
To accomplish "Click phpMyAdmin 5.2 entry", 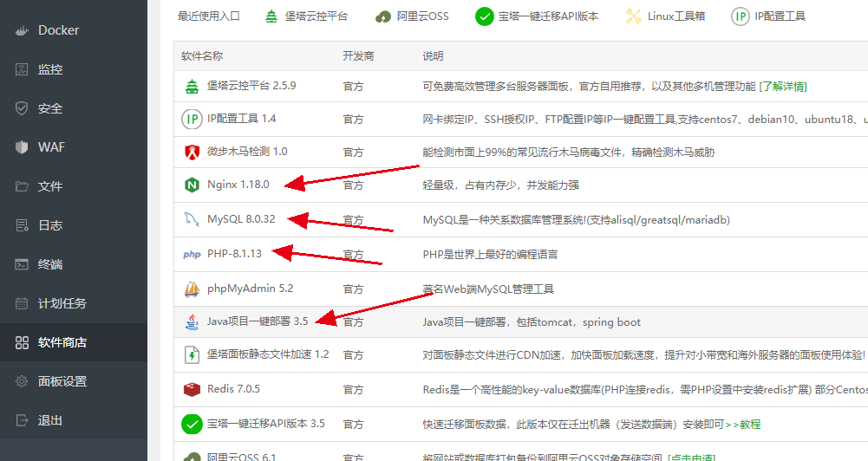I will pyautogui.click(x=251, y=289).
